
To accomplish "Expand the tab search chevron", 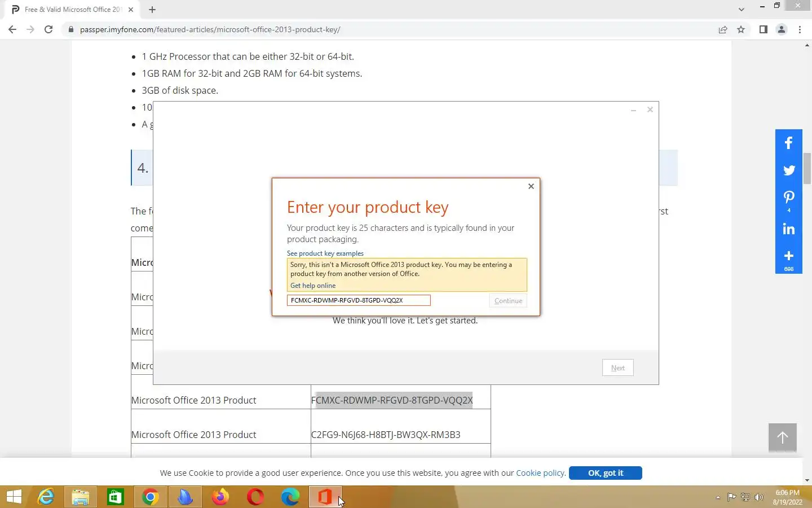I will (x=742, y=9).
